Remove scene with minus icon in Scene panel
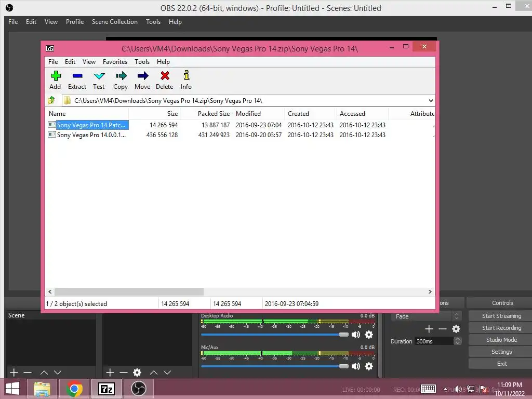Viewport: 532px width, 399px height. (28, 373)
